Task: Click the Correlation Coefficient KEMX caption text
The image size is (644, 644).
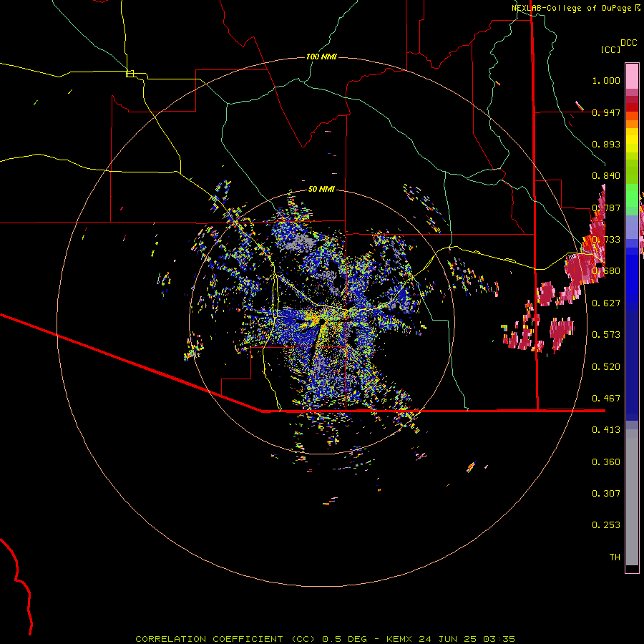Action: tap(325, 639)
